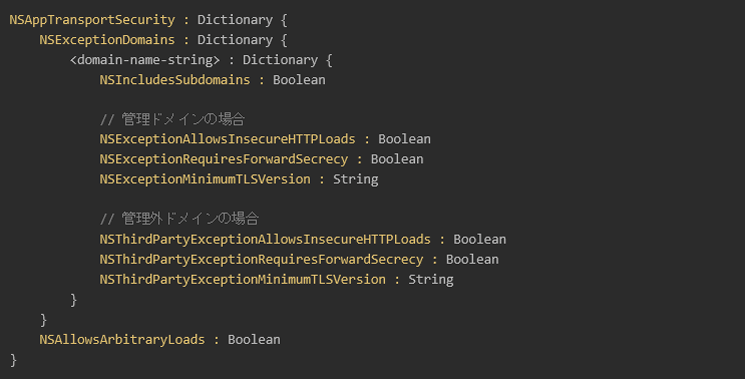Click Dictionary type after NSAppTransportSecurity
Image resolution: width=745 pixels, height=379 pixels.
(x=235, y=20)
